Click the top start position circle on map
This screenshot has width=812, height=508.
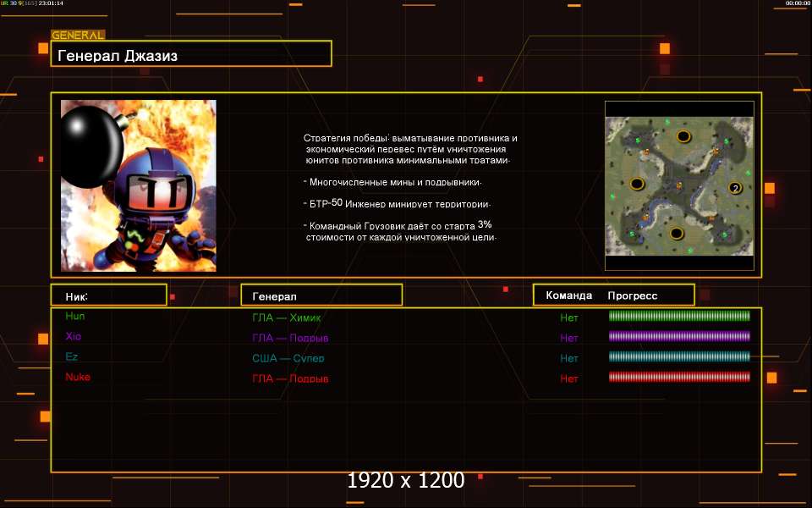pyautogui.click(x=683, y=137)
